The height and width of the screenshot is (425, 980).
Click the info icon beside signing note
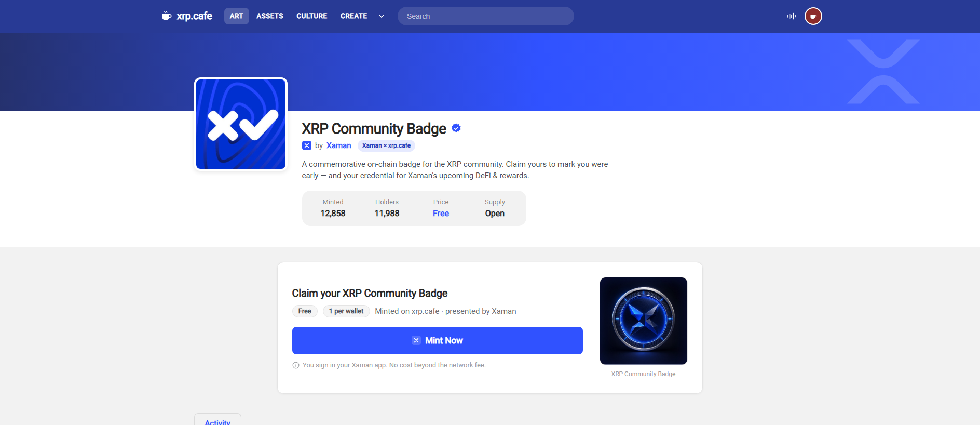pos(296,365)
